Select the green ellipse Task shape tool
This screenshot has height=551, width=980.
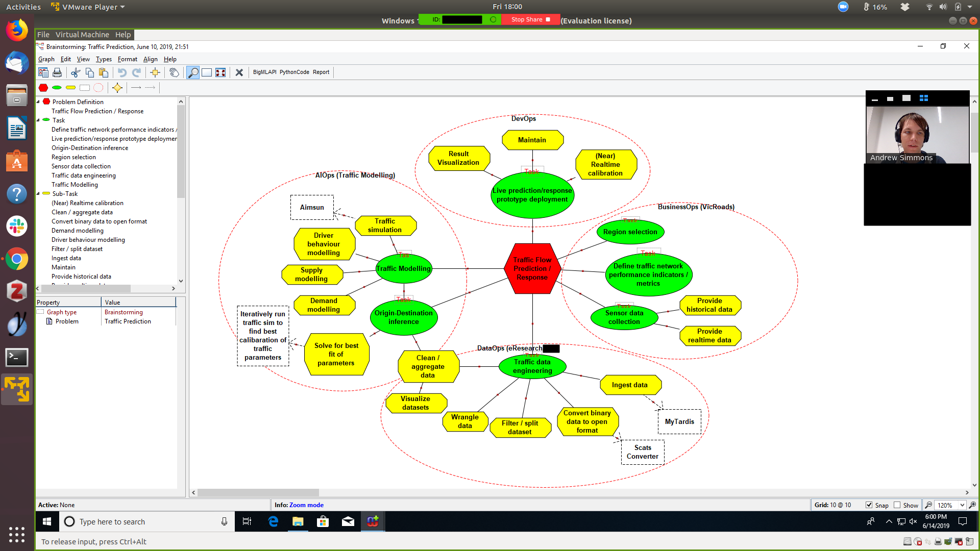pyautogui.click(x=57, y=88)
